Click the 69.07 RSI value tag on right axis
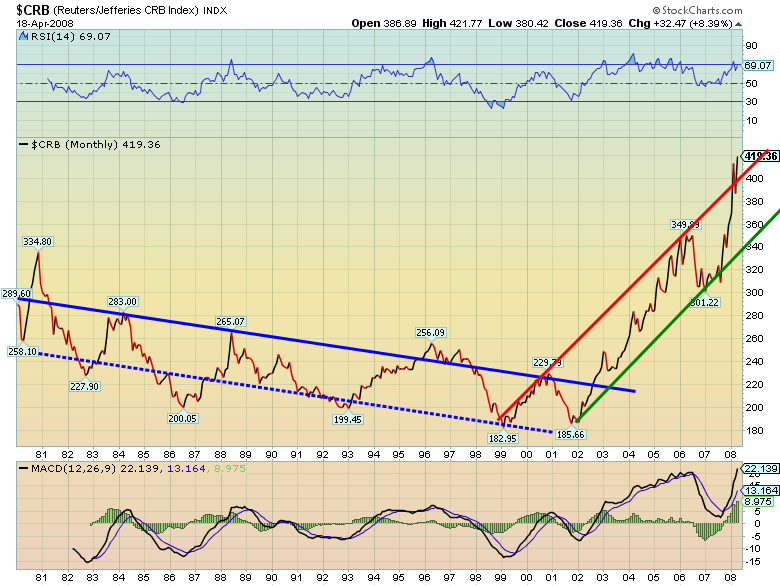780x586 pixels. click(x=758, y=65)
